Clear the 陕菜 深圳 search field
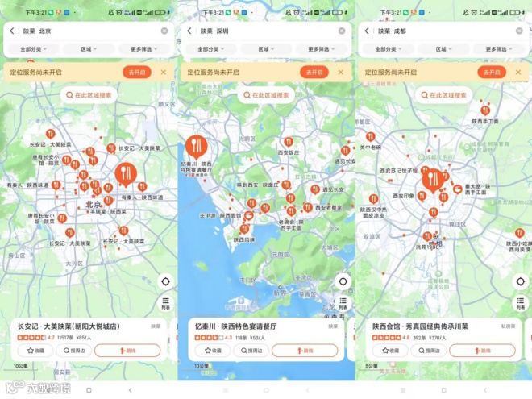Image resolution: width=532 pixels, height=399 pixels. point(342,31)
